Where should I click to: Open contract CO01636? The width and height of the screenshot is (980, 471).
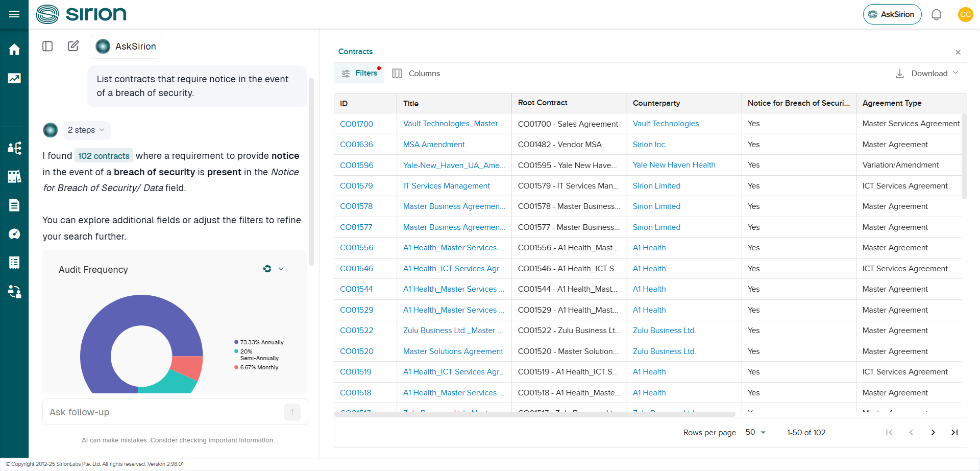tap(356, 145)
